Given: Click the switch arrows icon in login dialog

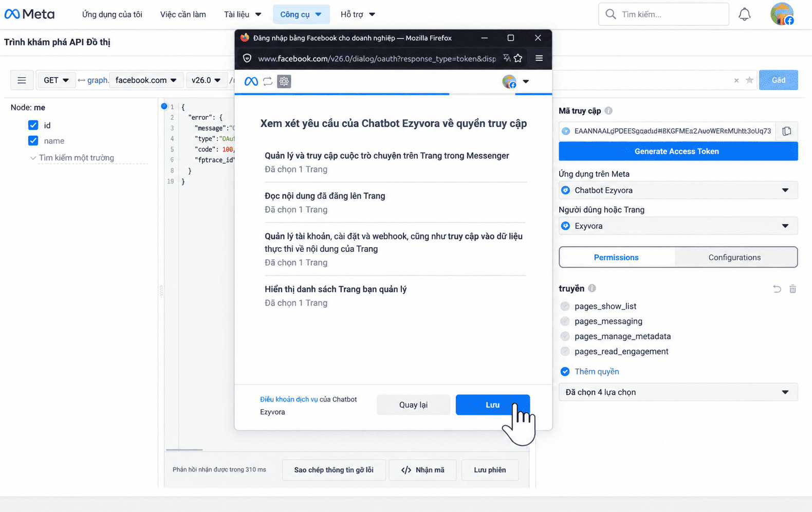Looking at the screenshot, I should click(268, 81).
